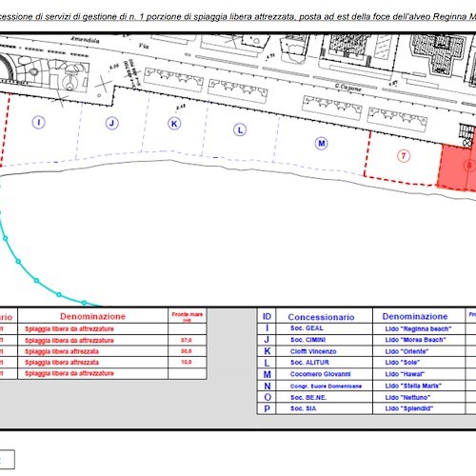Click ID letter 'K' in table
The image size is (476, 476).
268,351
